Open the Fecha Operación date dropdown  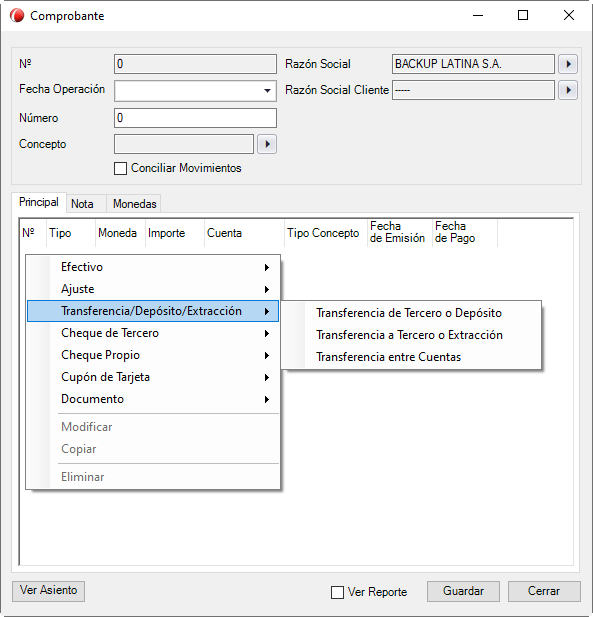pyautogui.click(x=267, y=91)
